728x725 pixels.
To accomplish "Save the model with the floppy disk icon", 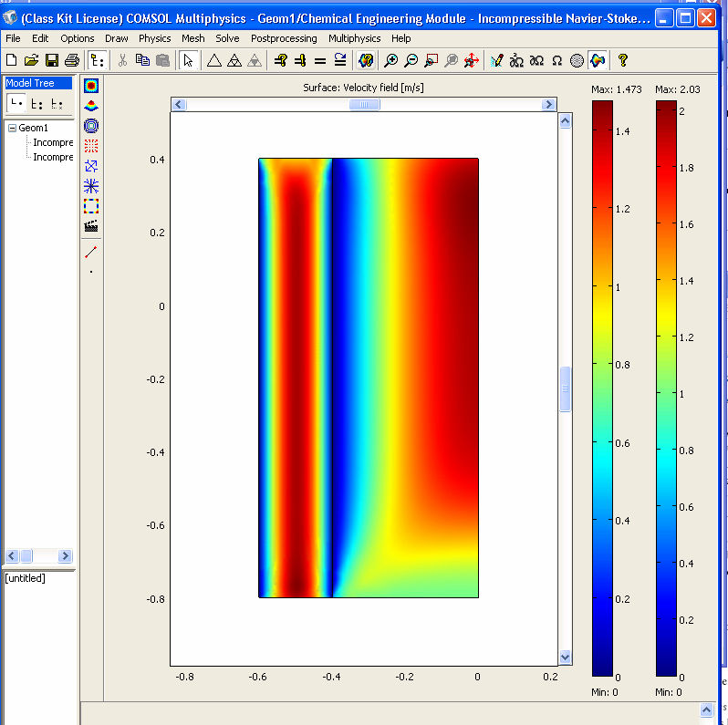I will 51,60.
